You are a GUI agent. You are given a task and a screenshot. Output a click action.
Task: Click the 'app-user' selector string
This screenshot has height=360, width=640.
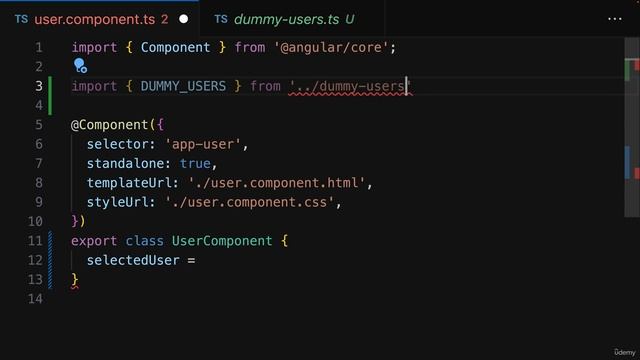click(203, 144)
